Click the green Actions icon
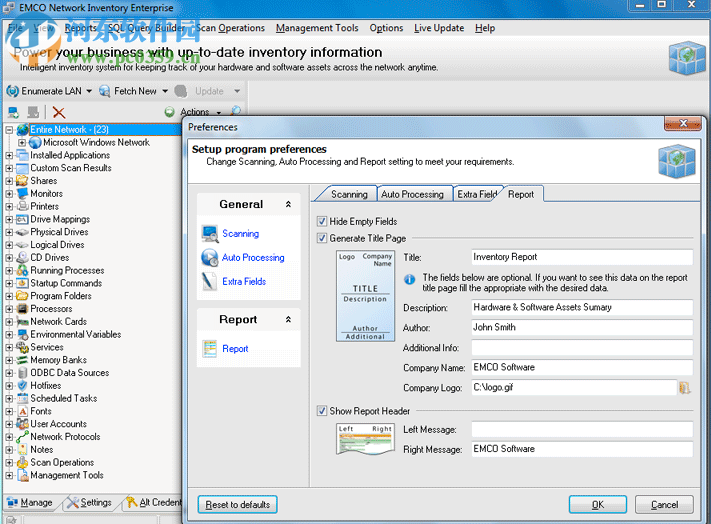 point(170,112)
